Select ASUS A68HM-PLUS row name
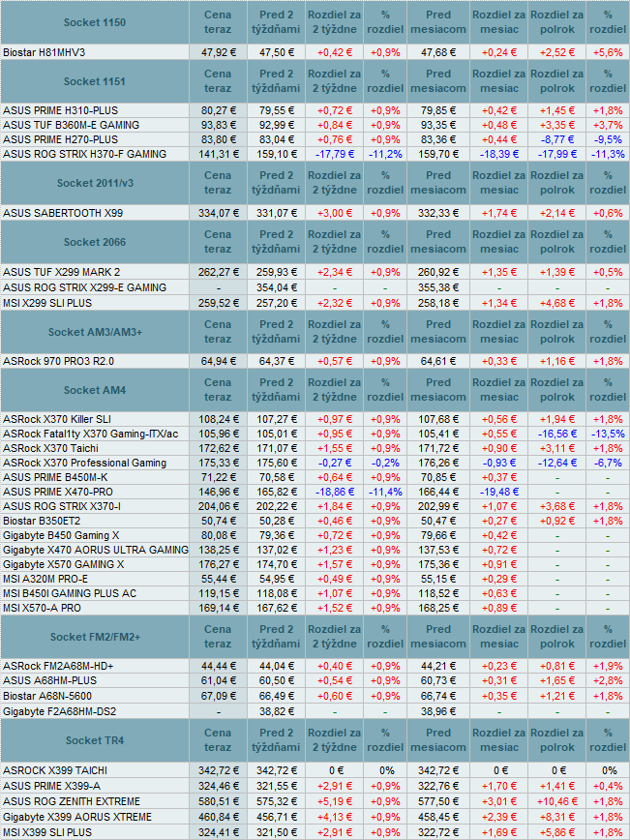Viewport: 630px width, 840px height. point(49,681)
